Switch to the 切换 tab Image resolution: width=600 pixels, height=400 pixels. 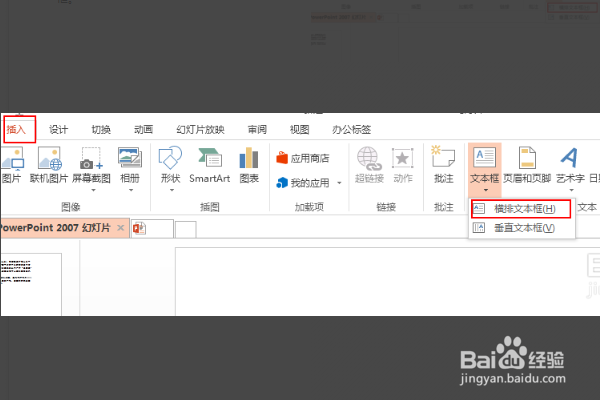tap(101, 130)
